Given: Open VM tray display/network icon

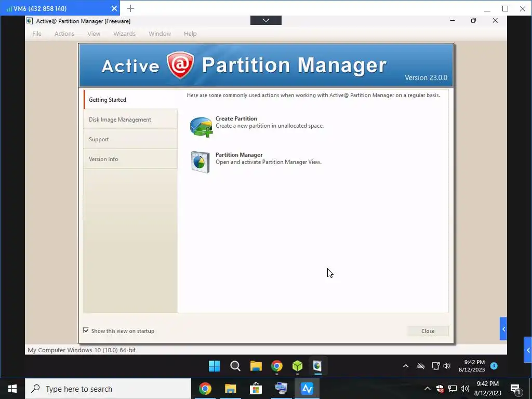Looking at the screenshot, I should point(436,366).
